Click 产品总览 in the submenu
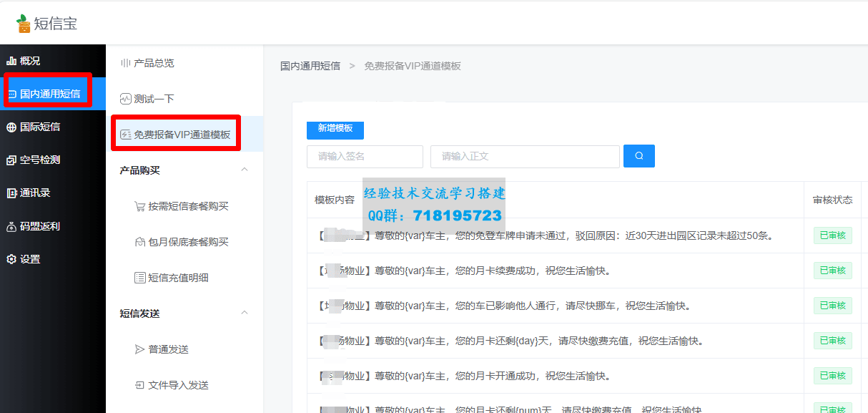 [153, 63]
